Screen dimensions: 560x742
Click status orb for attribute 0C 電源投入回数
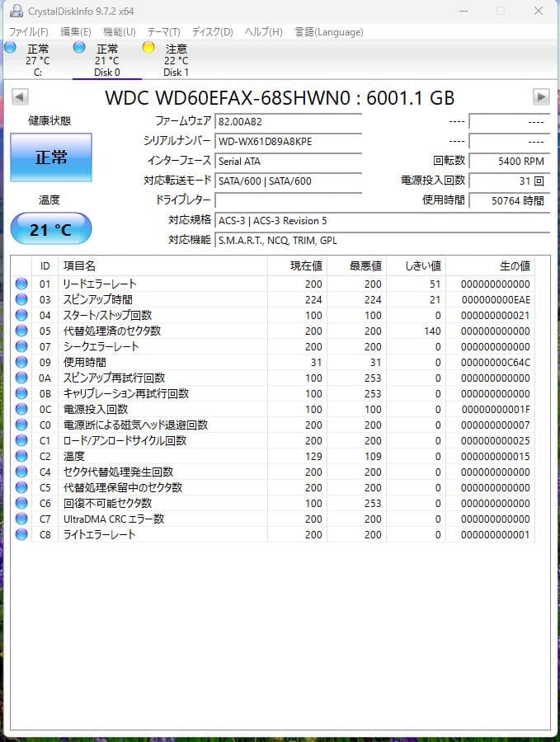pyautogui.click(x=21, y=408)
